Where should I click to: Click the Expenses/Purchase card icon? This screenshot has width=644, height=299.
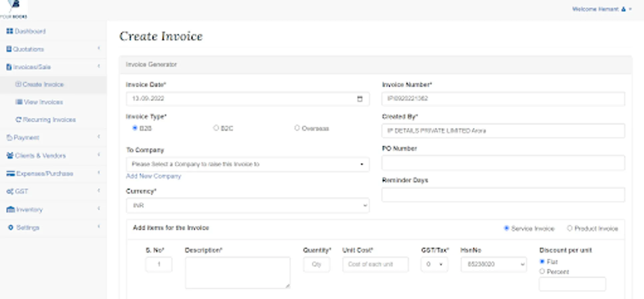pyautogui.click(x=11, y=173)
